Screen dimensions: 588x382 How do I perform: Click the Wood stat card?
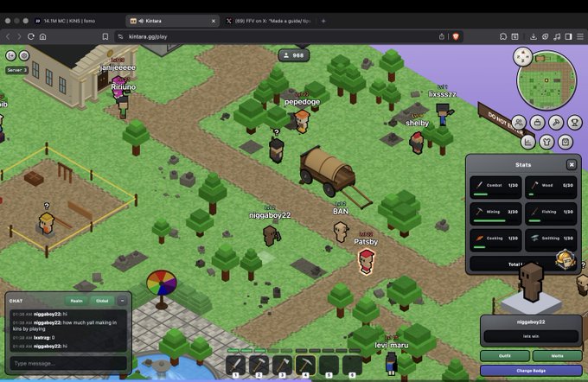(551, 187)
